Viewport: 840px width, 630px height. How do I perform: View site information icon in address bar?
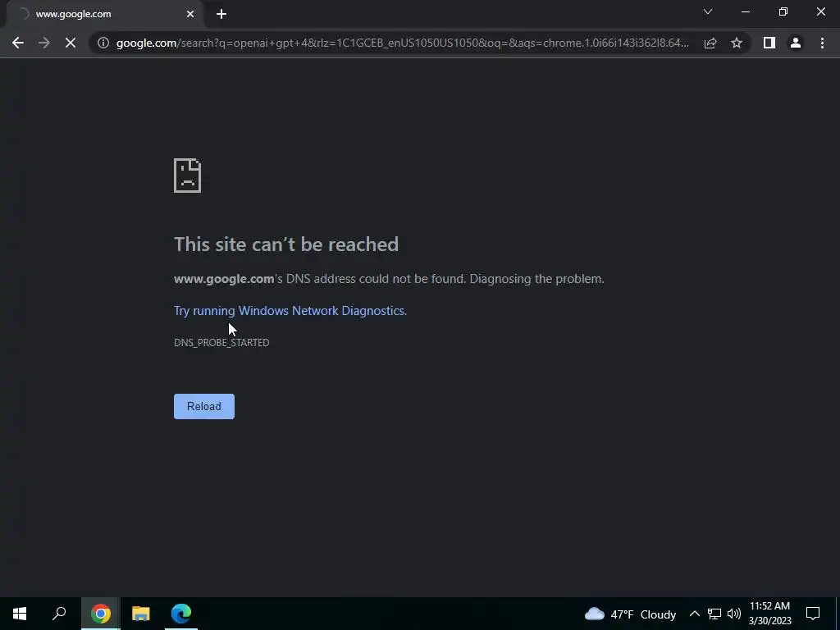[x=103, y=43]
